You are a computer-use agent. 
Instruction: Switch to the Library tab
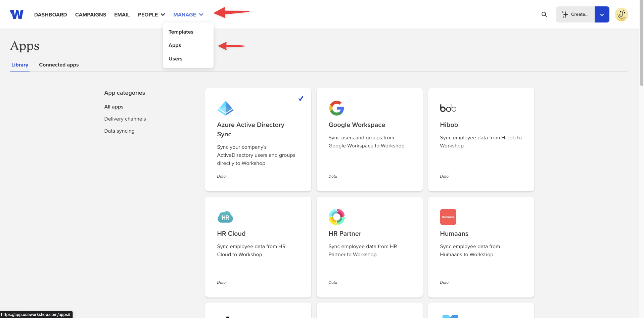tap(20, 65)
